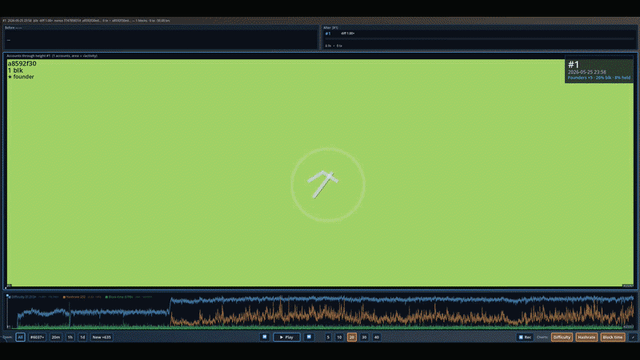
Task: Select the All zoom range
Action: [x=20, y=337]
